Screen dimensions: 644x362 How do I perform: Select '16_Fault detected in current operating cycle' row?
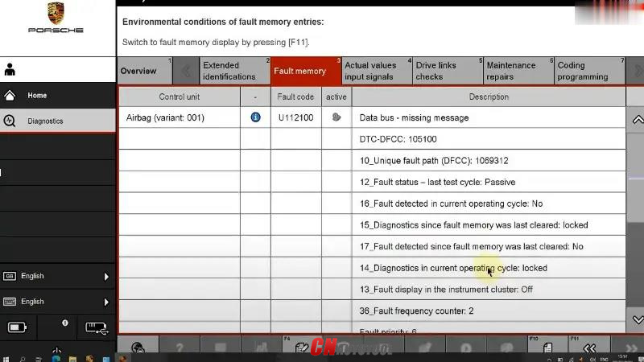(x=489, y=204)
